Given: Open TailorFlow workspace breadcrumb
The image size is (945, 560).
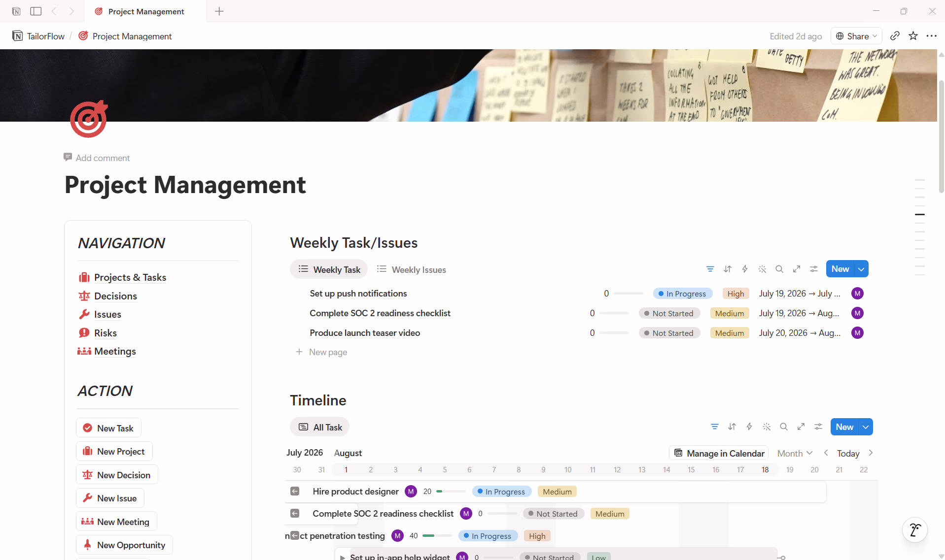Looking at the screenshot, I should pos(38,36).
